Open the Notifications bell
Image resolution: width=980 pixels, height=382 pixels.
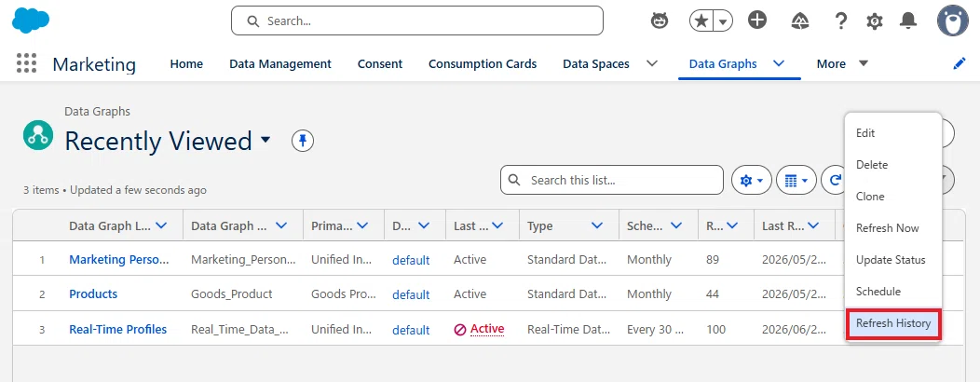[x=908, y=21]
